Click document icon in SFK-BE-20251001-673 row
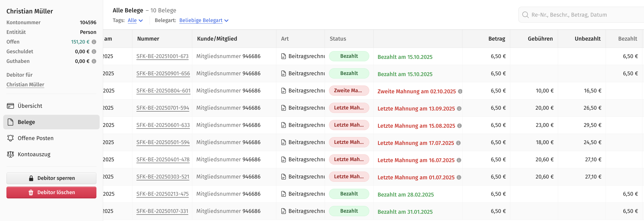Image resolution: width=644 pixels, height=221 pixels. point(283,56)
